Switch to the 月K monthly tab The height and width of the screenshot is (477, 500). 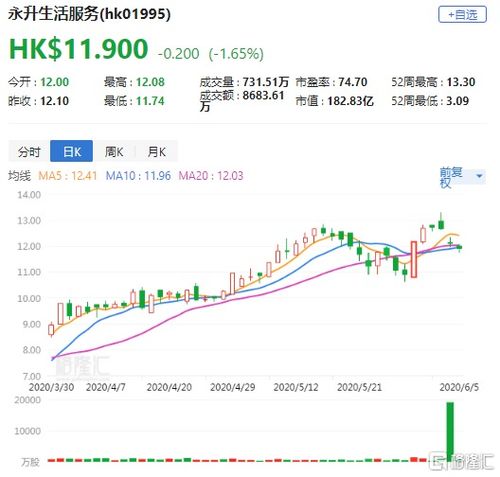coord(156,152)
